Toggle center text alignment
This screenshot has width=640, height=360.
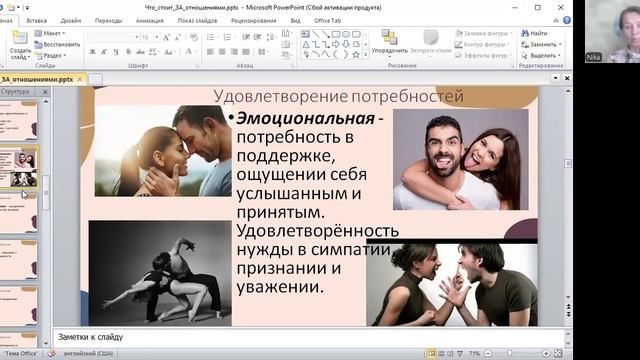(x=222, y=52)
